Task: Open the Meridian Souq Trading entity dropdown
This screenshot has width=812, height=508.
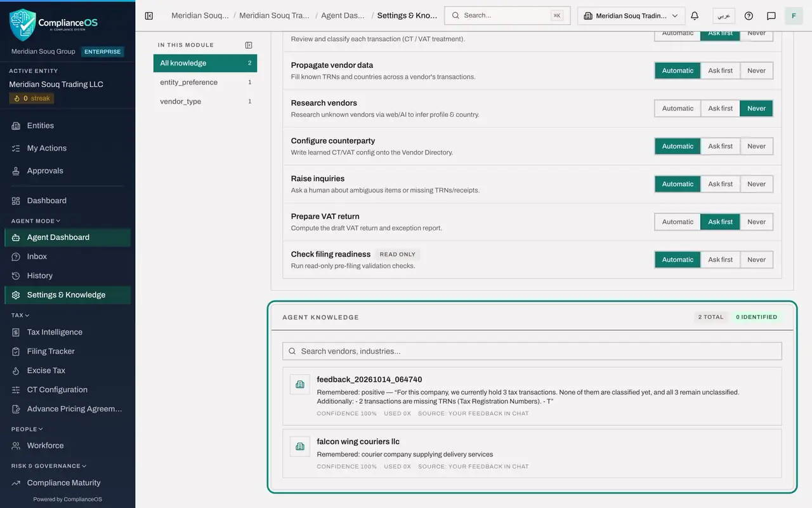Action: 631,16
